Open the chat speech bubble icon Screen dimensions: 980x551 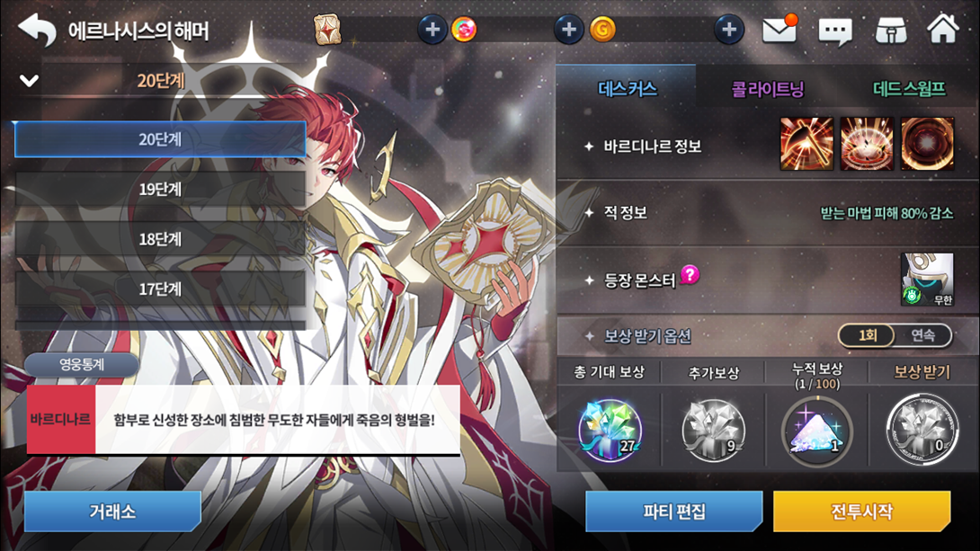(x=835, y=31)
